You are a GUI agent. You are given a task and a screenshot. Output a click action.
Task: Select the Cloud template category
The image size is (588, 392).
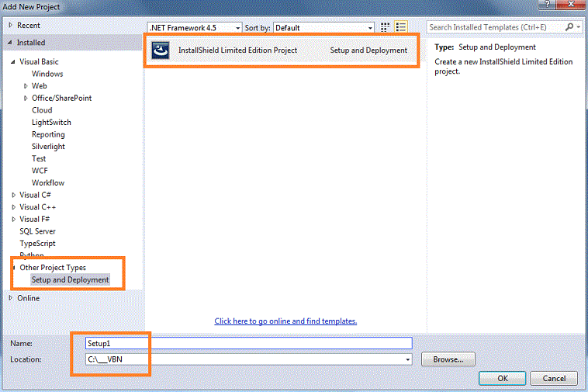tap(42, 110)
